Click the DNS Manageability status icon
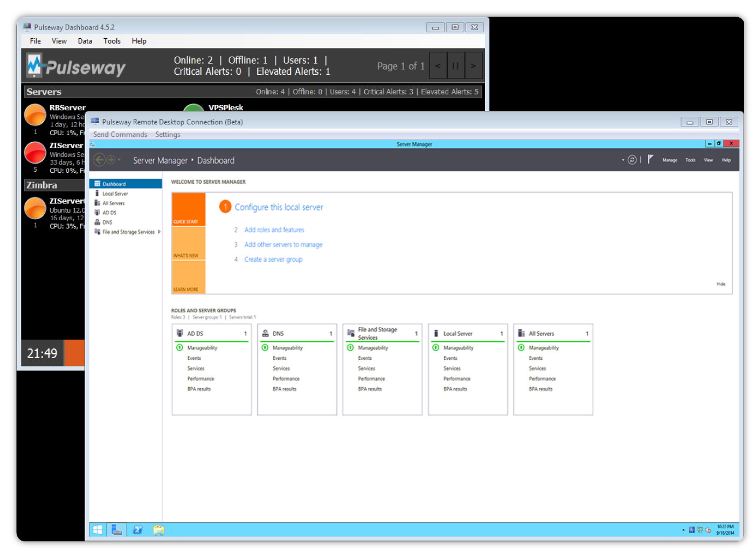The width and height of the screenshot is (756, 560). pyautogui.click(x=265, y=348)
